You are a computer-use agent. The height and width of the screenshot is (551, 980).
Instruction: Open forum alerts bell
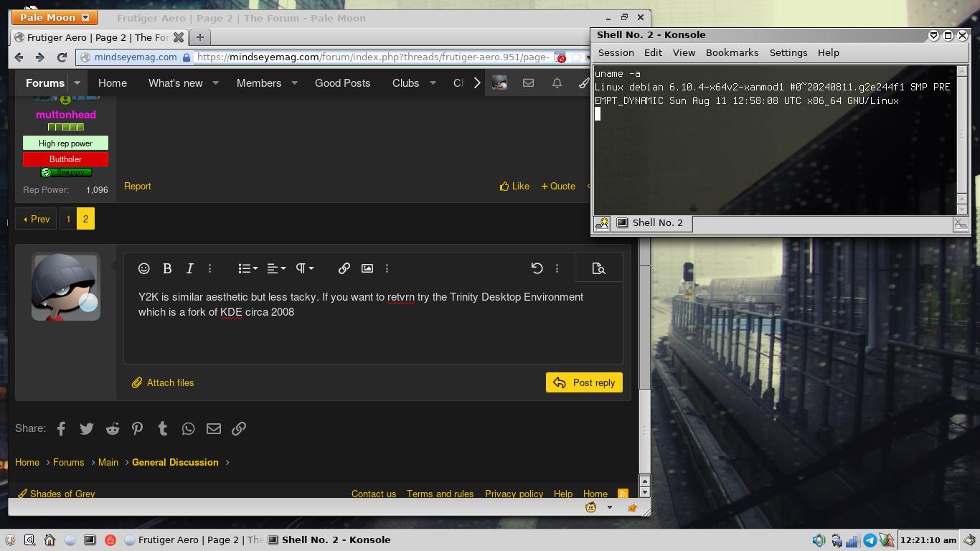click(557, 83)
